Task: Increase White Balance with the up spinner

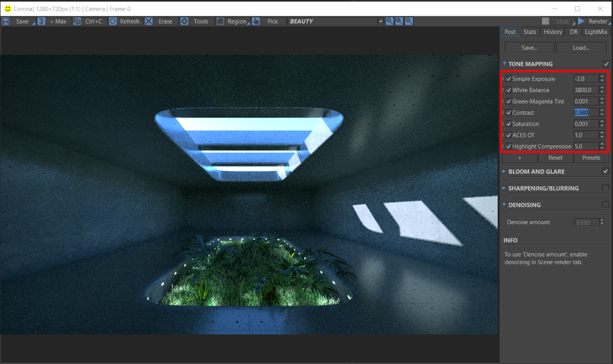Action: click(x=602, y=88)
